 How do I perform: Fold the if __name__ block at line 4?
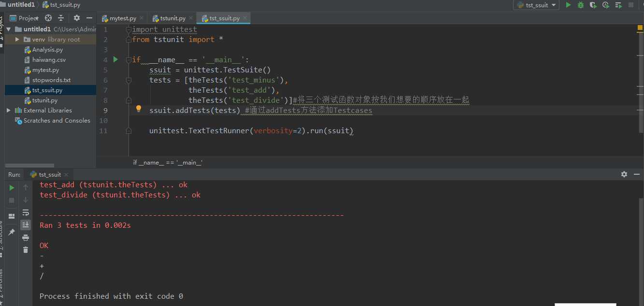pos(129,60)
